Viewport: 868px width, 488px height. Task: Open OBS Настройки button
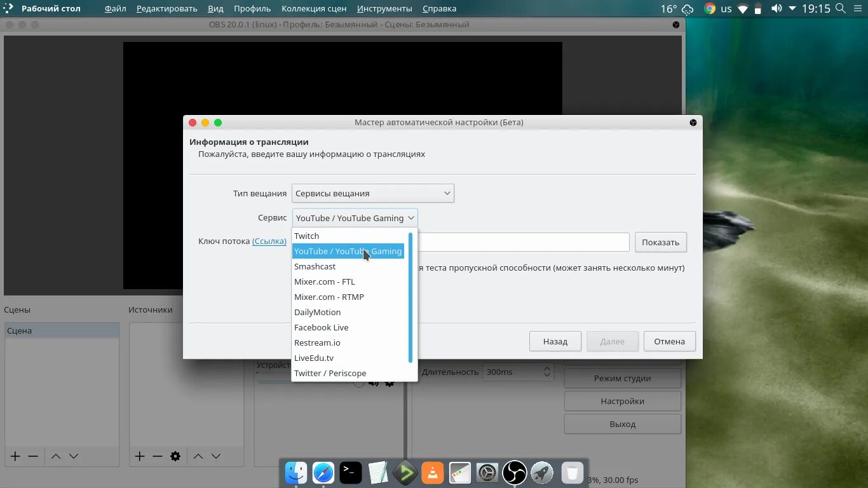click(x=623, y=401)
